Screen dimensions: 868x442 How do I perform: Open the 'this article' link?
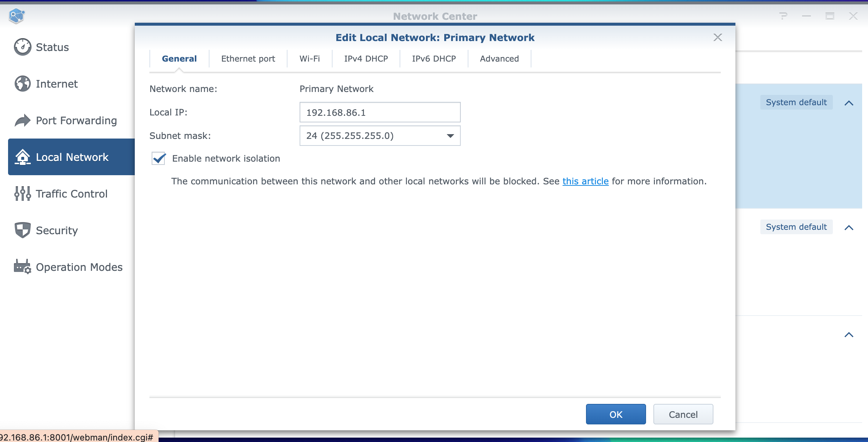[x=585, y=181]
